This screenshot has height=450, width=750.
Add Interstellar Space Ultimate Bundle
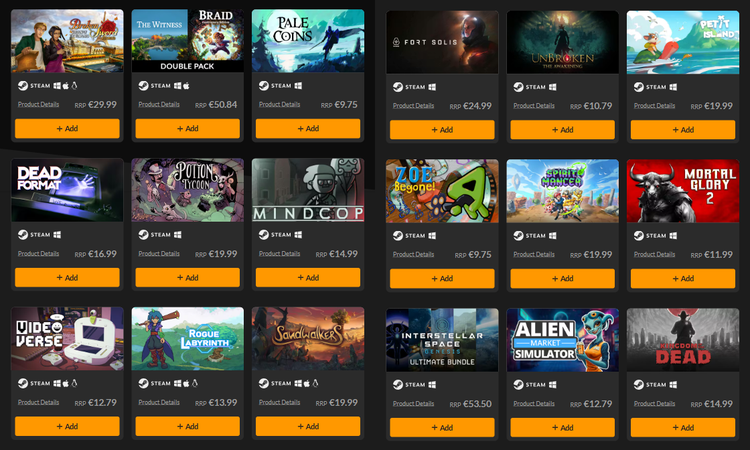(x=442, y=428)
